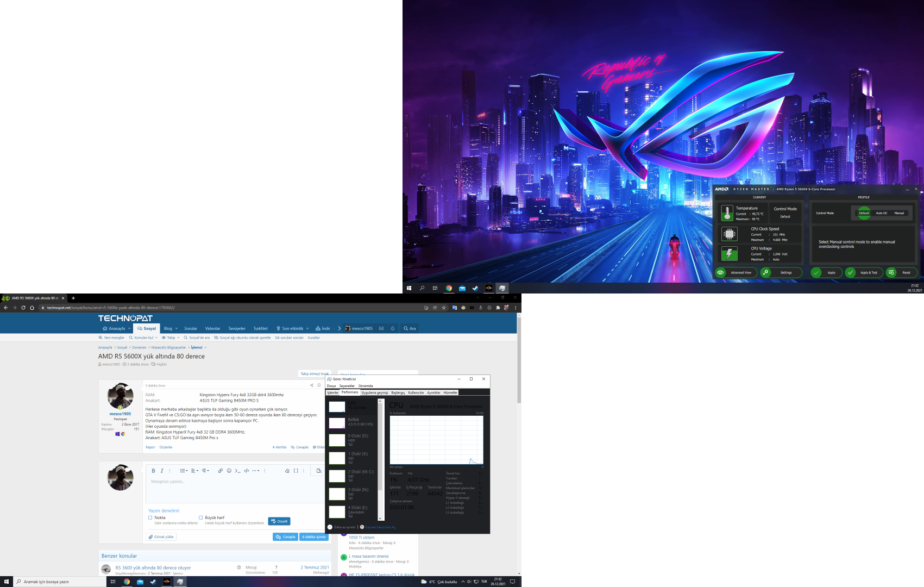This screenshot has height=587, width=924.
Task: Open a new Chrome tab
Action: [x=73, y=298]
